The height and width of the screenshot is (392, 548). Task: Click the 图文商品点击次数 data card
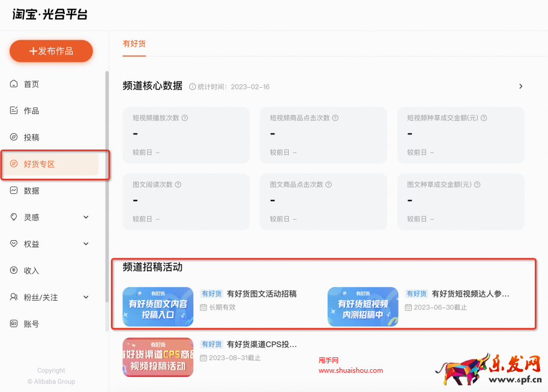[324, 202]
